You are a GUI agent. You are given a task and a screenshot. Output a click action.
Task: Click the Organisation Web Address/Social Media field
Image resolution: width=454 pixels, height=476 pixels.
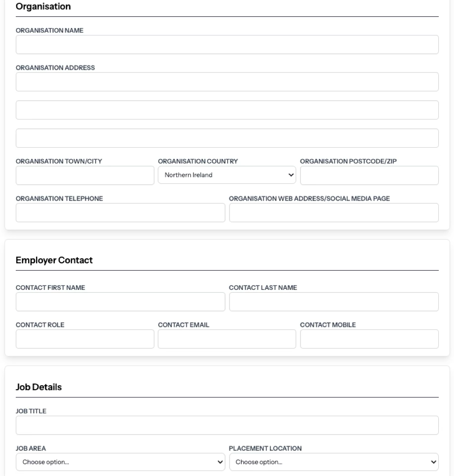334,212
